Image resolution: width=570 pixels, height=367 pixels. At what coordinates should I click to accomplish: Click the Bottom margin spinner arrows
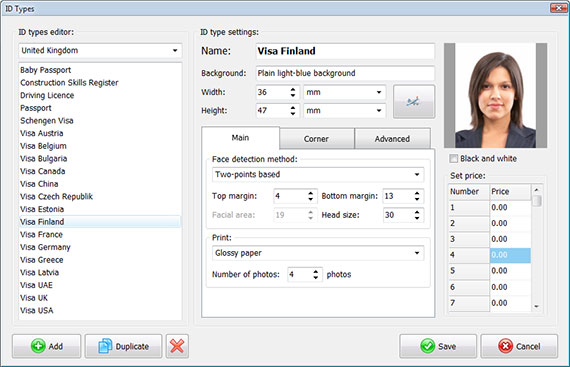(417, 196)
